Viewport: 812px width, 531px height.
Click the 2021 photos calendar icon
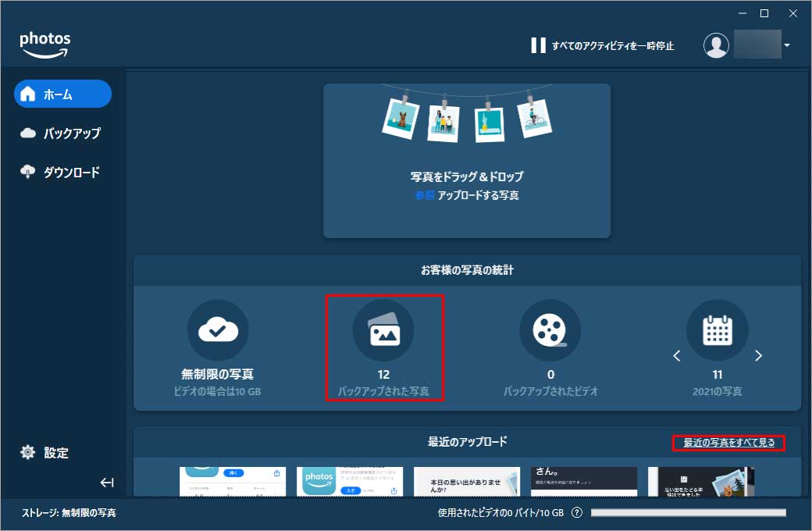pos(717,330)
